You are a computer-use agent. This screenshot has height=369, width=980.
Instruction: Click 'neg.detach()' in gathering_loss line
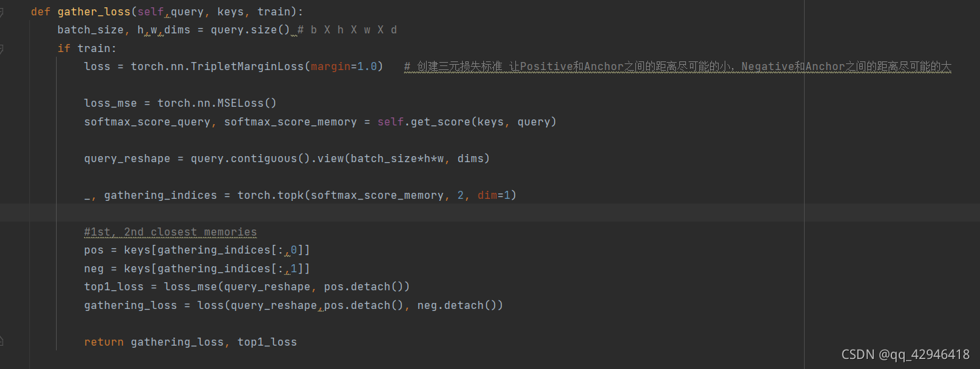coord(457,305)
